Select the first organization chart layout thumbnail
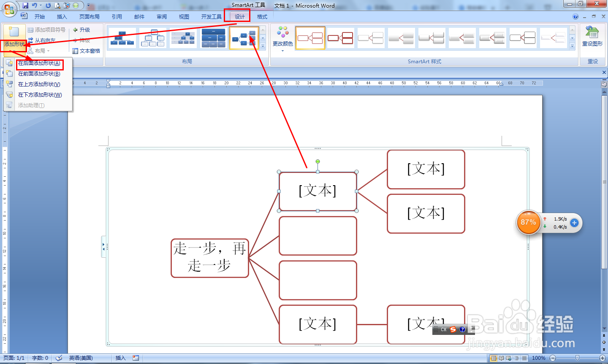 [x=122, y=38]
